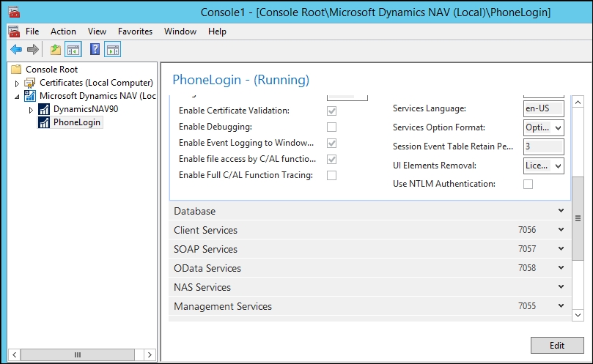Expand the Client Services section
This screenshot has width=593, height=364.
click(x=560, y=230)
